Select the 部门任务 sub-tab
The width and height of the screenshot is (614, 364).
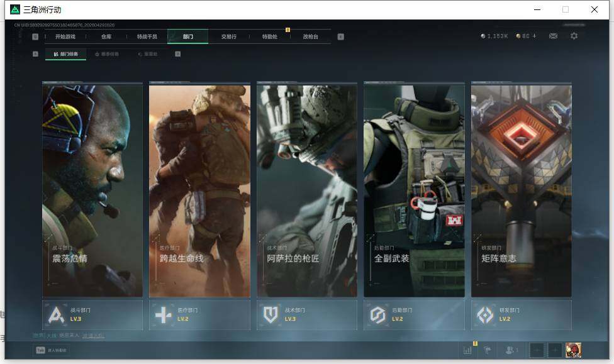click(66, 54)
